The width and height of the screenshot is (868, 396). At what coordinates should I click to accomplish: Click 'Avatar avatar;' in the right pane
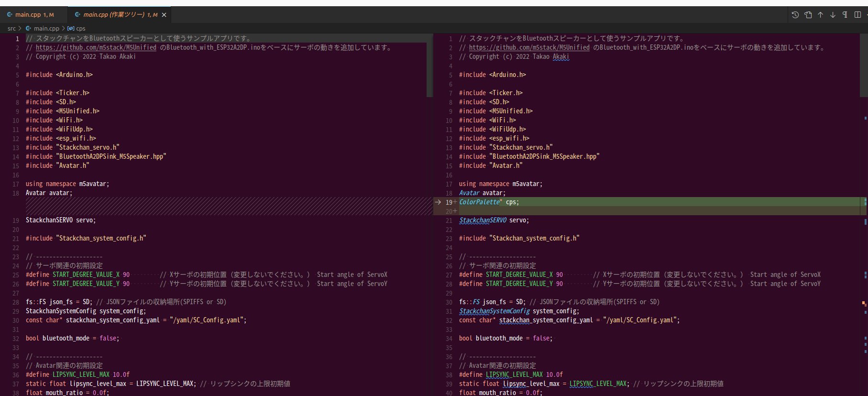pos(483,193)
